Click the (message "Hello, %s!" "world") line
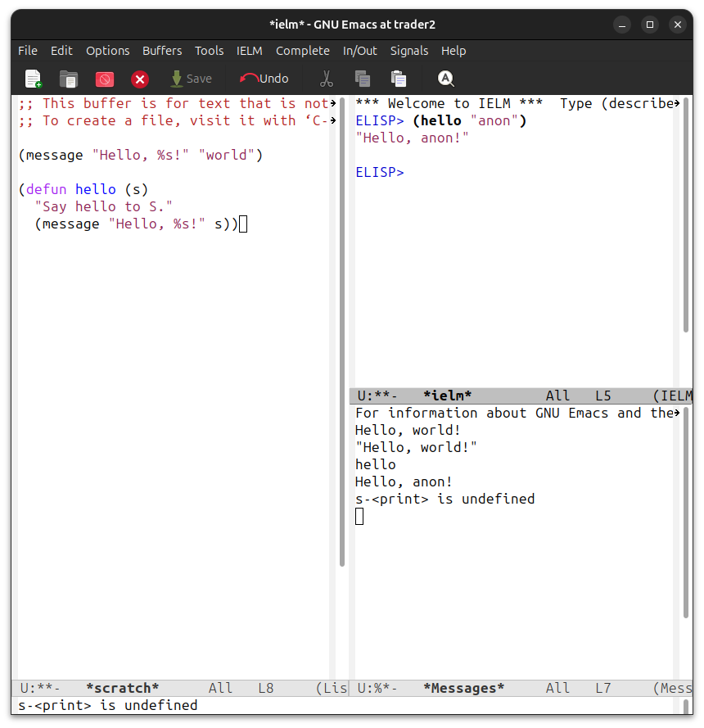 pos(141,155)
